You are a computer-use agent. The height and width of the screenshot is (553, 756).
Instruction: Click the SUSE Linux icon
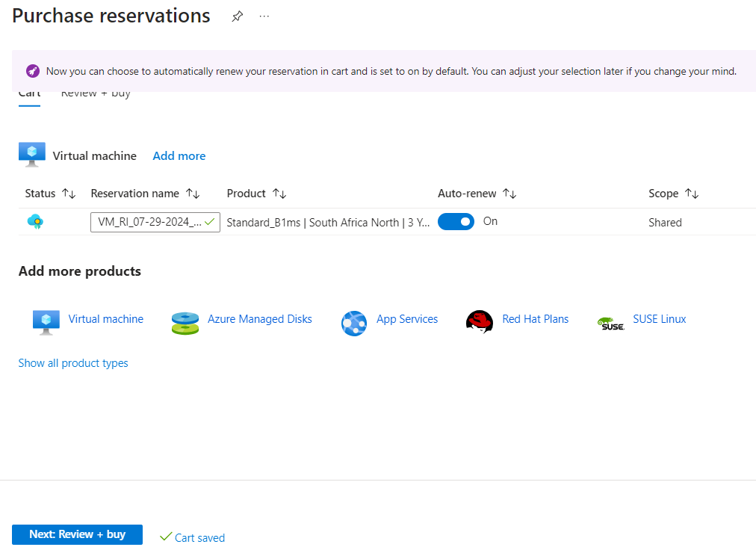(x=610, y=323)
